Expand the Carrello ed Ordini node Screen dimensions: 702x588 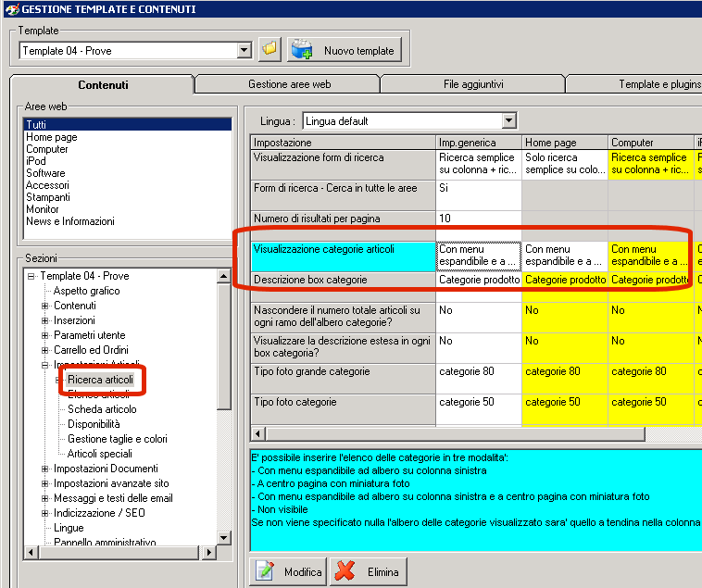(45, 350)
